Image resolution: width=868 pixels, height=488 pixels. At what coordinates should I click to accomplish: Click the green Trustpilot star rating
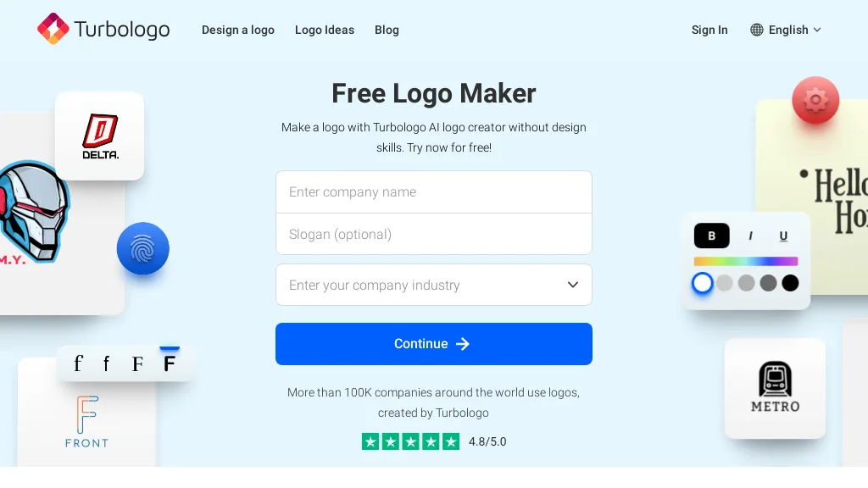coord(410,441)
